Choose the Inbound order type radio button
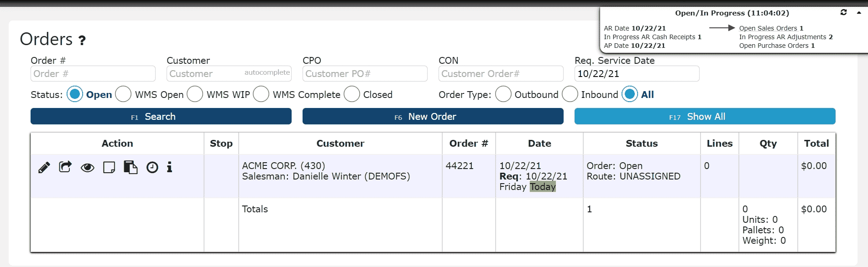This screenshot has height=267, width=868. pos(570,94)
